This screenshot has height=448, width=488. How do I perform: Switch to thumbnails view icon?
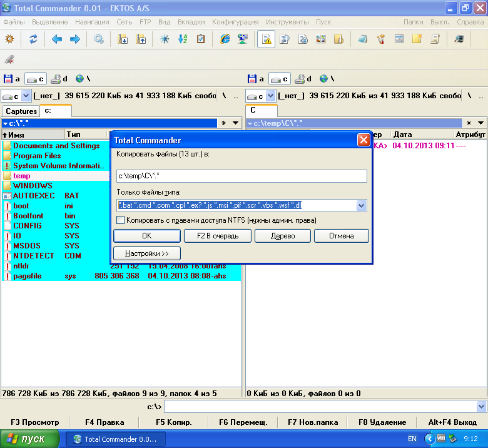(321, 39)
